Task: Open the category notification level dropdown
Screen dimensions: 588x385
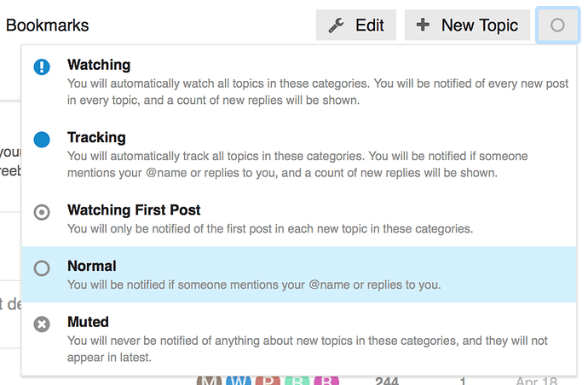Action: [x=557, y=26]
